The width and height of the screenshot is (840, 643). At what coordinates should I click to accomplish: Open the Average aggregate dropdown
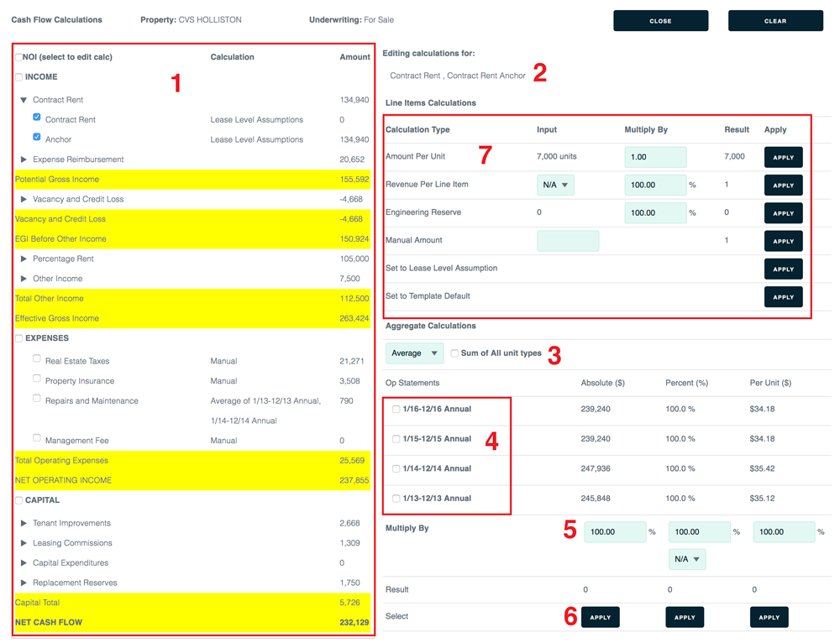point(415,353)
